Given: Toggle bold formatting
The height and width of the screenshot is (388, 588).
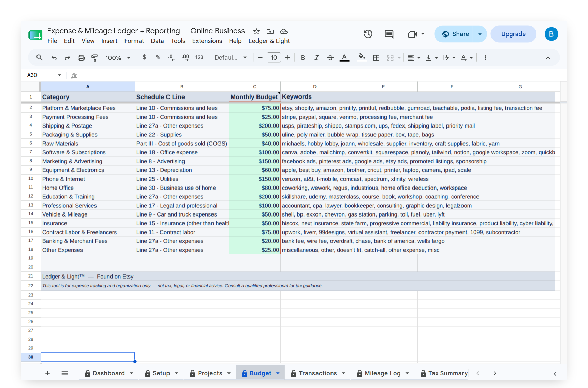Looking at the screenshot, I should point(303,58).
